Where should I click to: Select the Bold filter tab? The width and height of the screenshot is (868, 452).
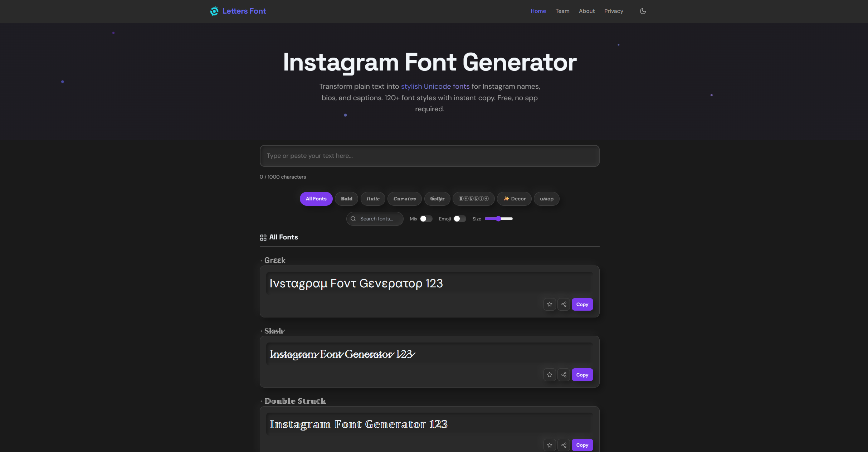[x=346, y=199]
